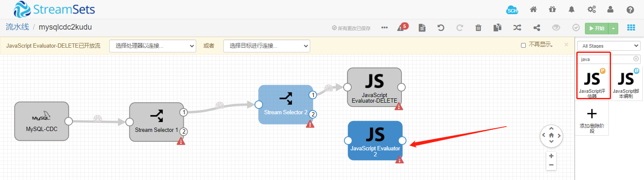Open the administration gears icon
Viewport: 644px width, 180px height.
pyautogui.click(x=592, y=9)
